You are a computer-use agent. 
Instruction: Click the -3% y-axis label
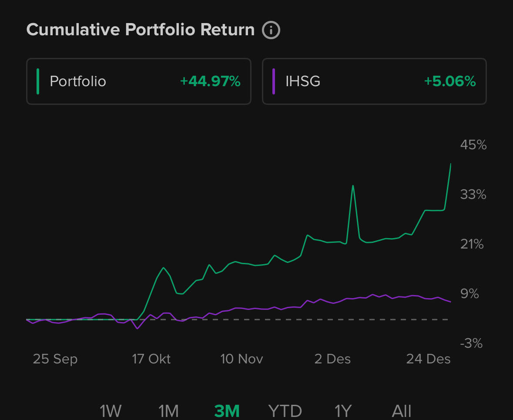[x=472, y=344]
